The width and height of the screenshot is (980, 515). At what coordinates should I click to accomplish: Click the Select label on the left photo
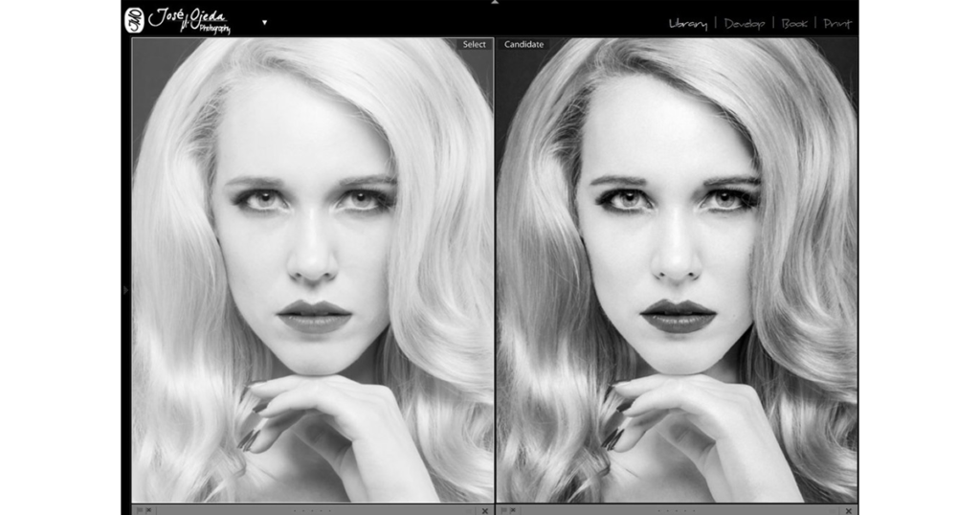(x=474, y=45)
